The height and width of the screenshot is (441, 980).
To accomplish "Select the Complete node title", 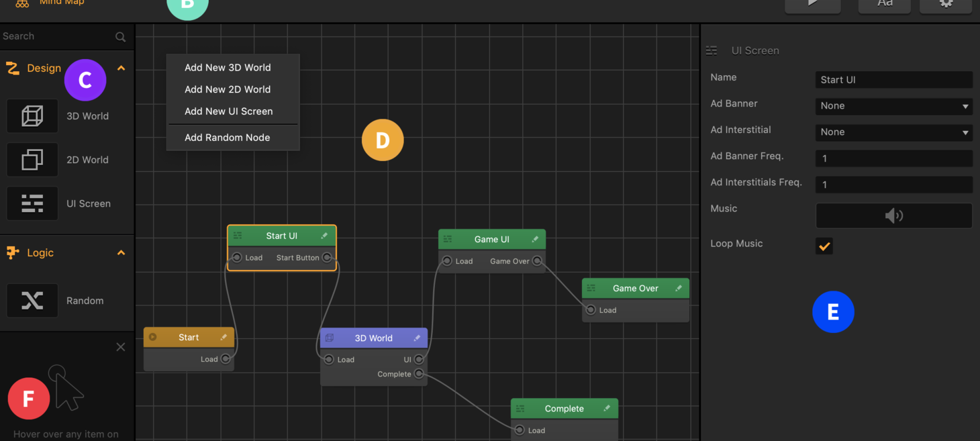I will (x=564, y=408).
